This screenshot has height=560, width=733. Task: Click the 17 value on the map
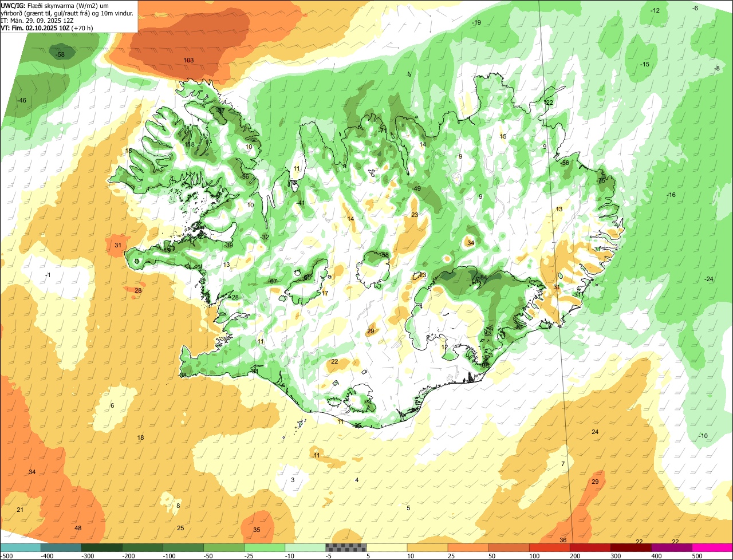click(x=325, y=293)
